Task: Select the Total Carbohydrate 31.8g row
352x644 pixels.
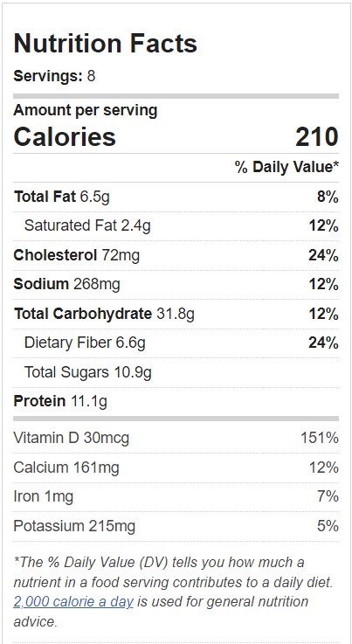Action: [176, 314]
